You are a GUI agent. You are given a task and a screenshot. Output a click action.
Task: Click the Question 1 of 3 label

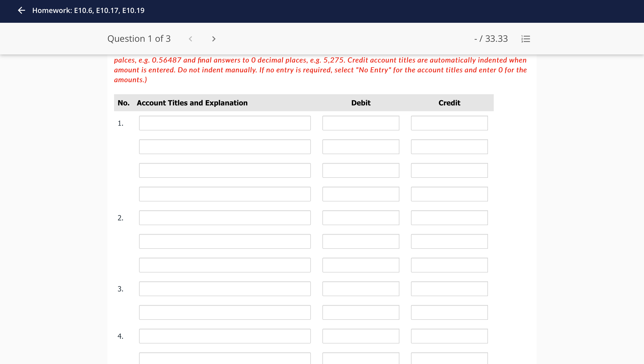point(139,38)
